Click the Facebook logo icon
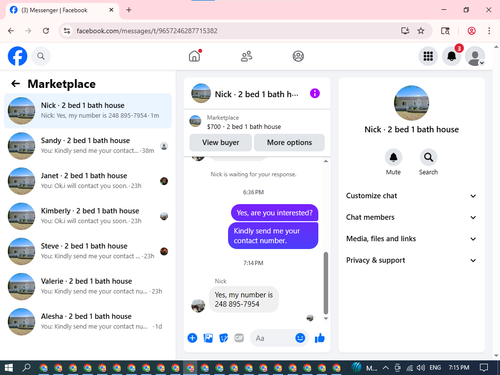Viewport: 500px width, 375px height. click(17, 56)
